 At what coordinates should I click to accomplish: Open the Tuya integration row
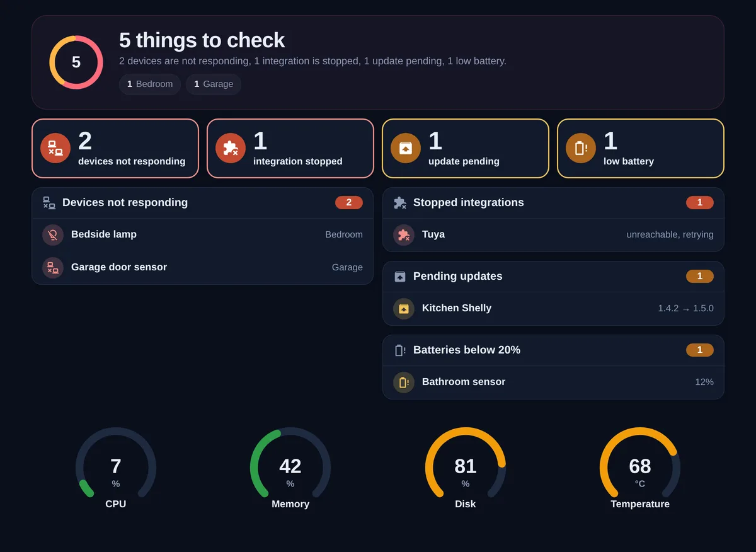click(x=554, y=235)
